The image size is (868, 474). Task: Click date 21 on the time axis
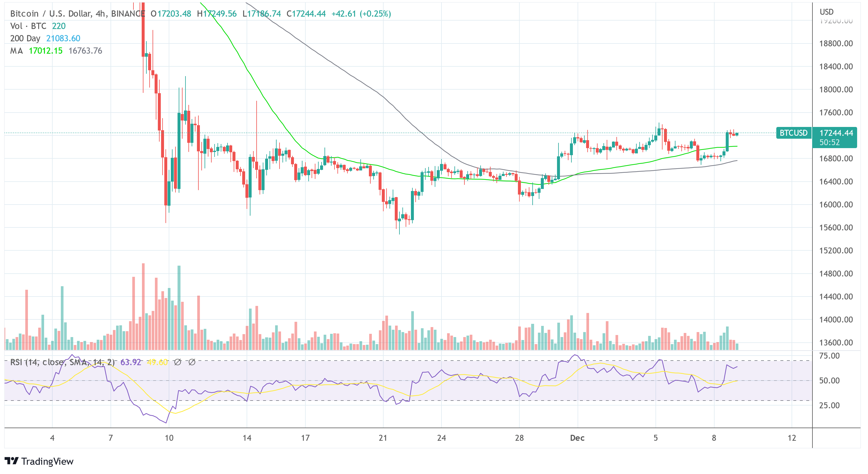383,438
